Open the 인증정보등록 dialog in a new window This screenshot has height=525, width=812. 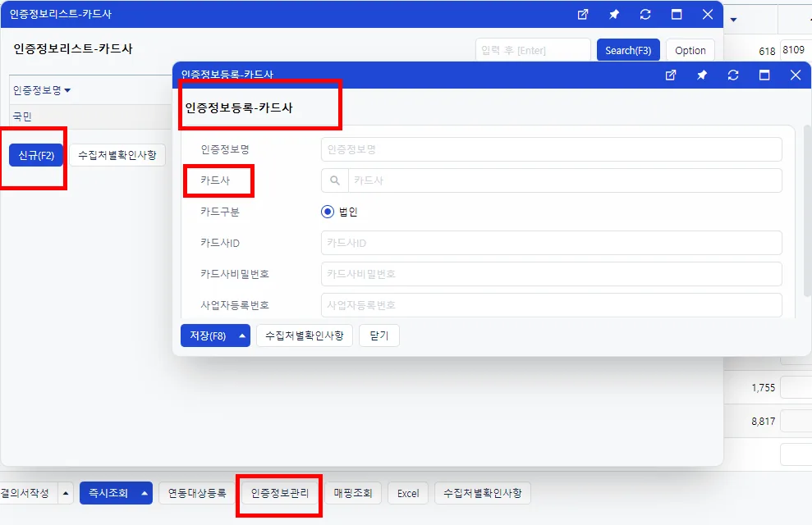click(671, 75)
